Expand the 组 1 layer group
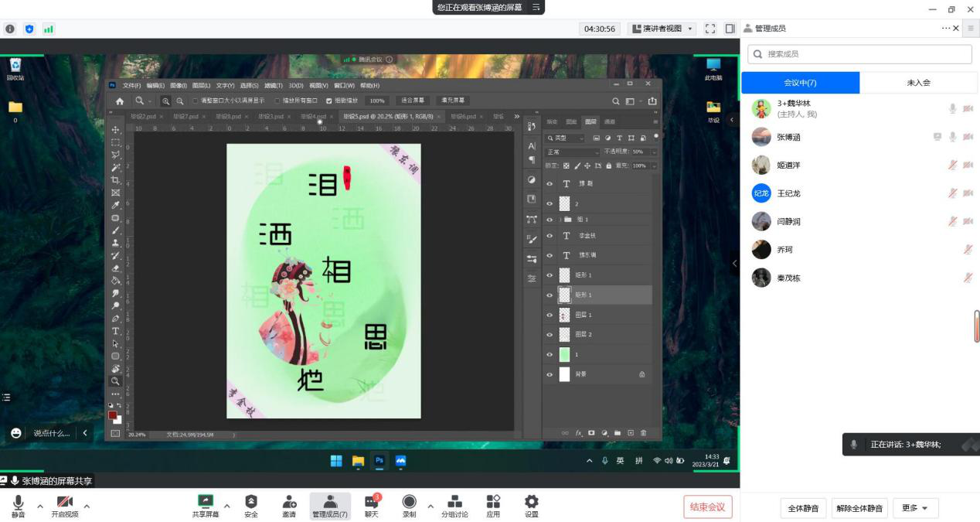This screenshot has height=522, width=980. point(560,220)
